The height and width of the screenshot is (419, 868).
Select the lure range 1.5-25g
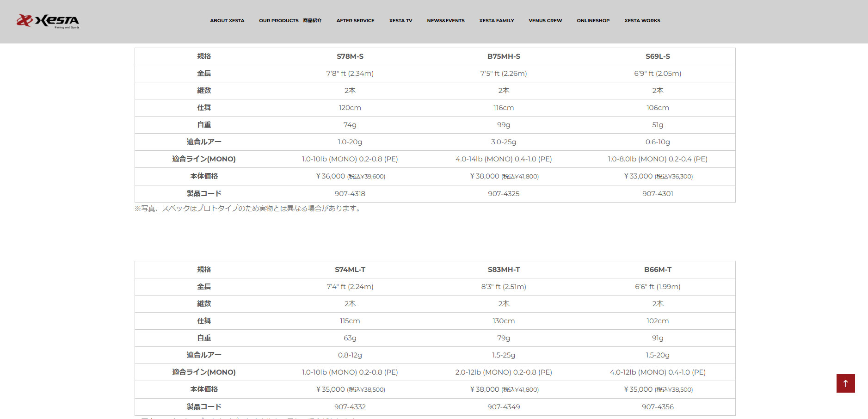click(x=504, y=355)
